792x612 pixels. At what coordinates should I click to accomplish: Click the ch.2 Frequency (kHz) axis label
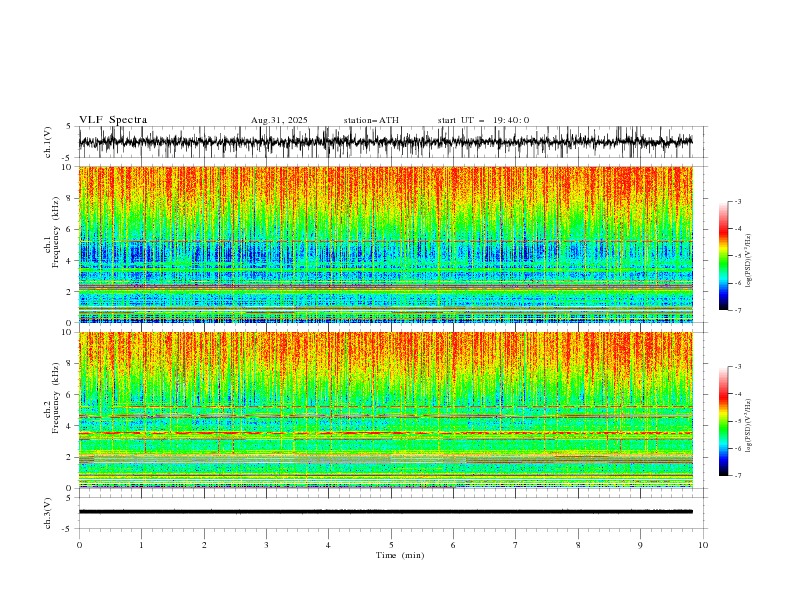pyautogui.click(x=52, y=398)
